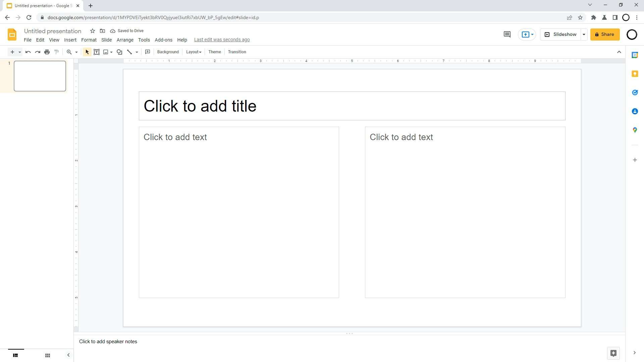Open Google Keep from the side panel

[x=635, y=74]
